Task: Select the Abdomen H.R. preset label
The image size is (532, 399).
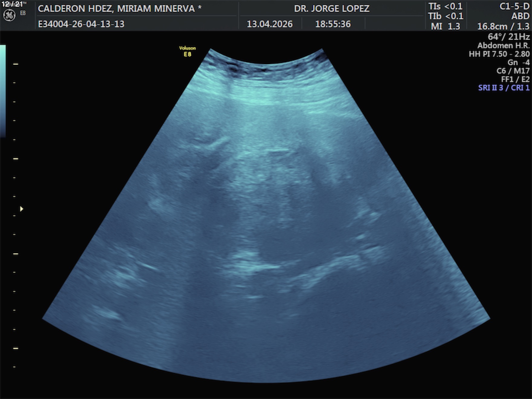Action: 503,46
